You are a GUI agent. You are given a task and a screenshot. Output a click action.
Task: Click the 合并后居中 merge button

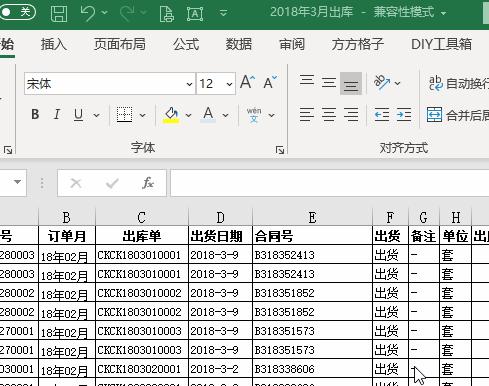(458, 115)
